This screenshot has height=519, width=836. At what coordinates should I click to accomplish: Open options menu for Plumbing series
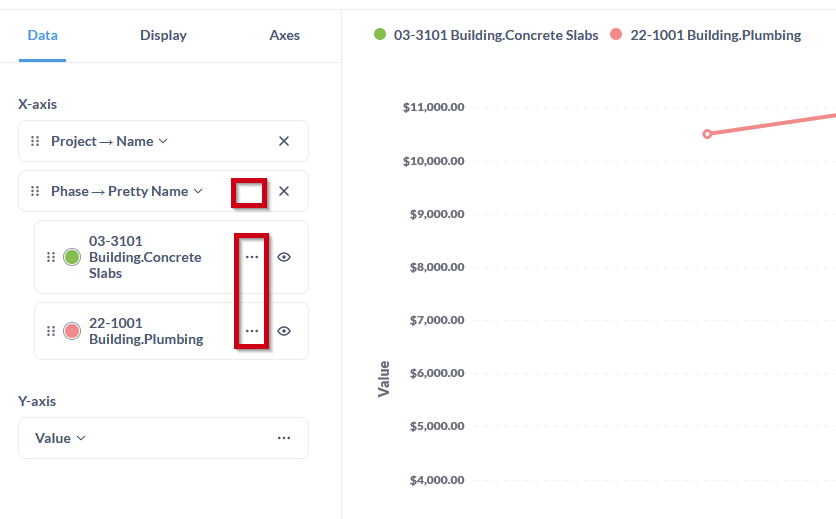[x=252, y=331]
